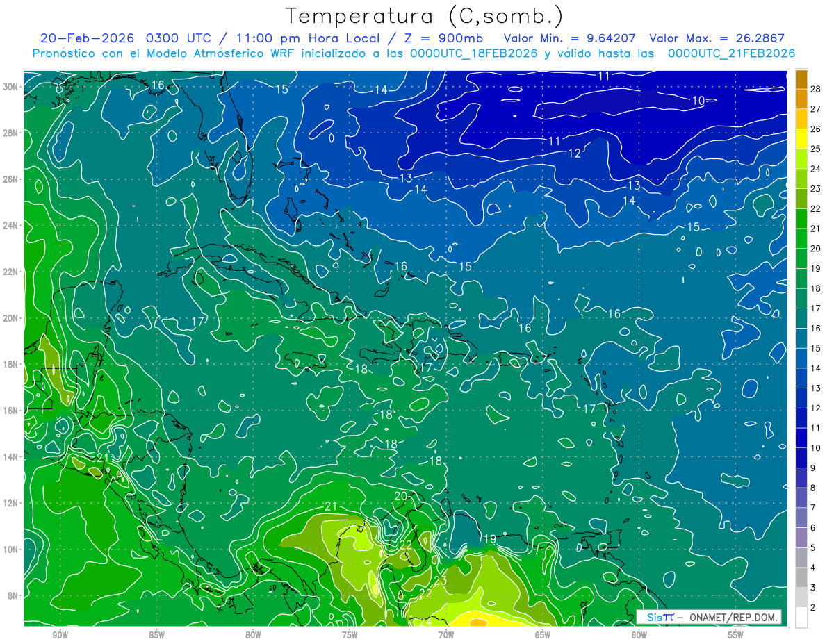This screenshot has height=644, width=834.
Task: Click the '19' contour label on the map
Action: pos(489,539)
